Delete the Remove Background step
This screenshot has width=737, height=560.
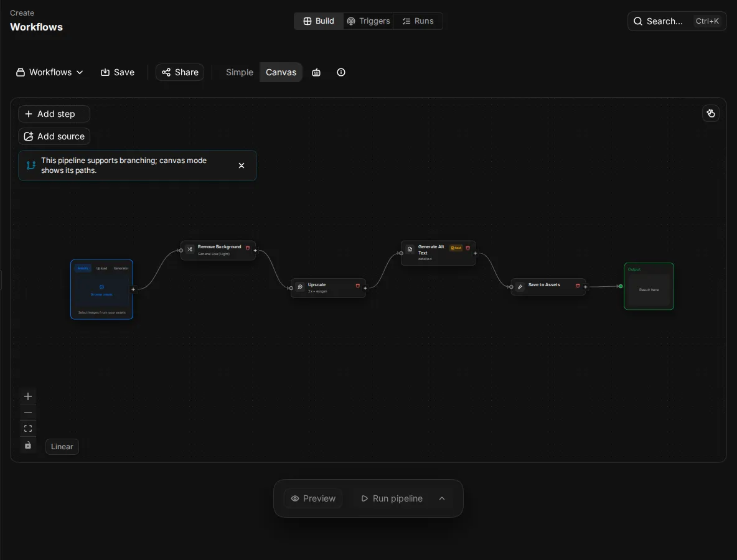tap(248, 248)
